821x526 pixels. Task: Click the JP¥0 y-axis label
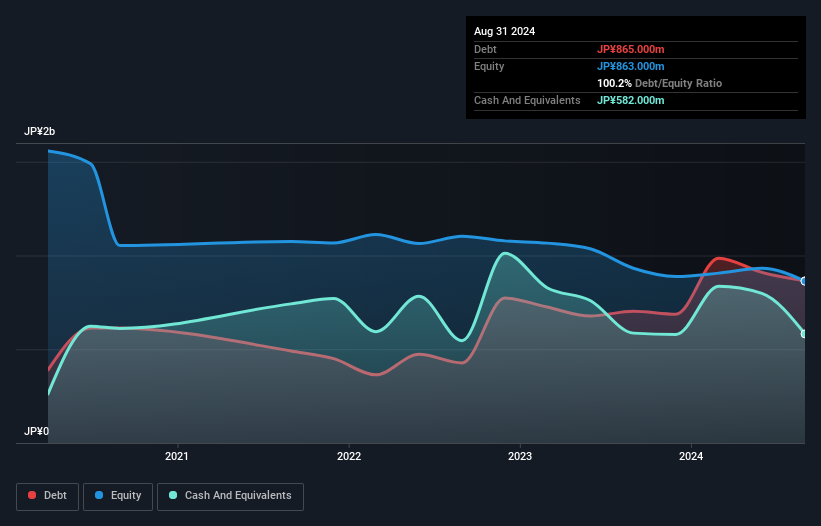[36, 431]
